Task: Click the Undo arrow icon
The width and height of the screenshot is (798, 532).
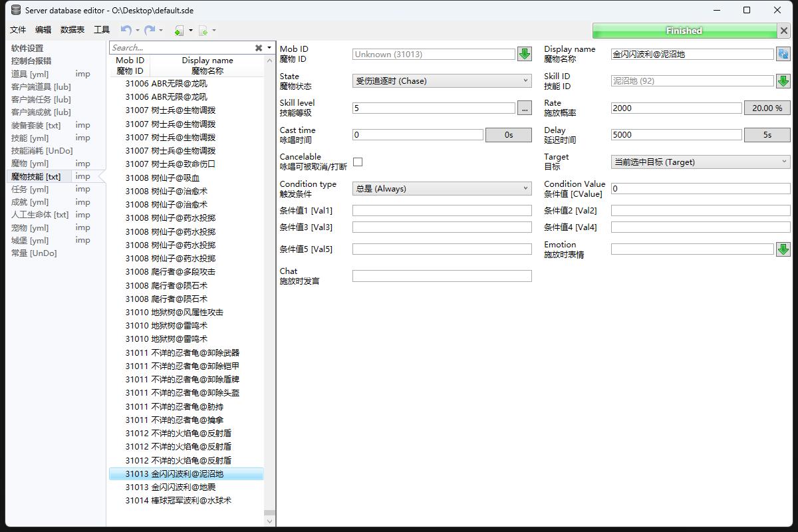Action: pos(126,30)
